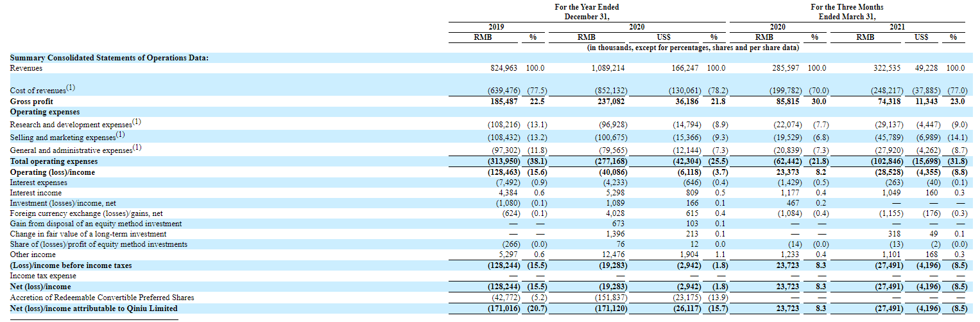Viewport: 980px width, 322px height.
Task: Click the 'Summary Consolidated Statements of Operations Data:' heading
Action: click(109, 58)
